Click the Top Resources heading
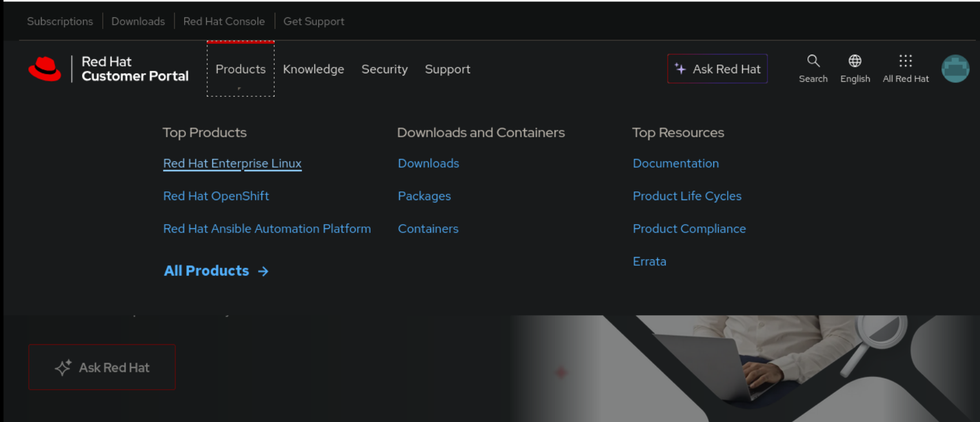The height and width of the screenshot is (422, 980). coord(678,133)
